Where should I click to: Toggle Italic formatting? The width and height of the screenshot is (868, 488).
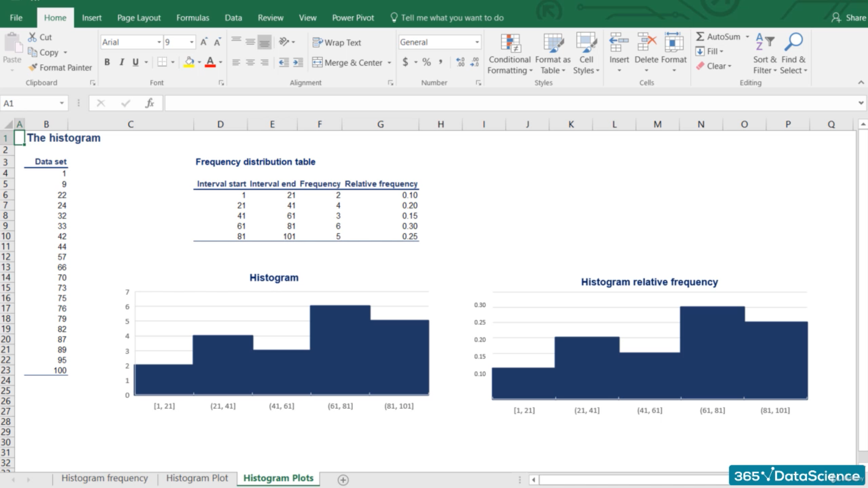click(x=121, y=62)
